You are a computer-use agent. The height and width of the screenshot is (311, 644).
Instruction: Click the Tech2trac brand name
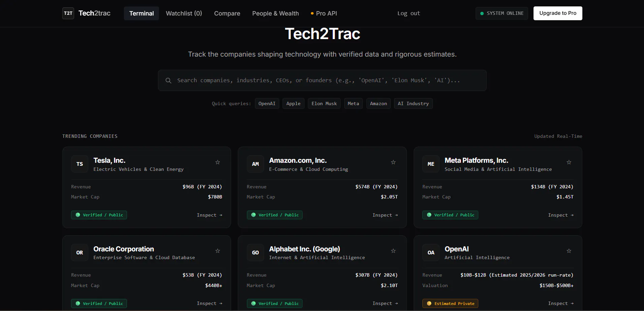tap(94, 13)
